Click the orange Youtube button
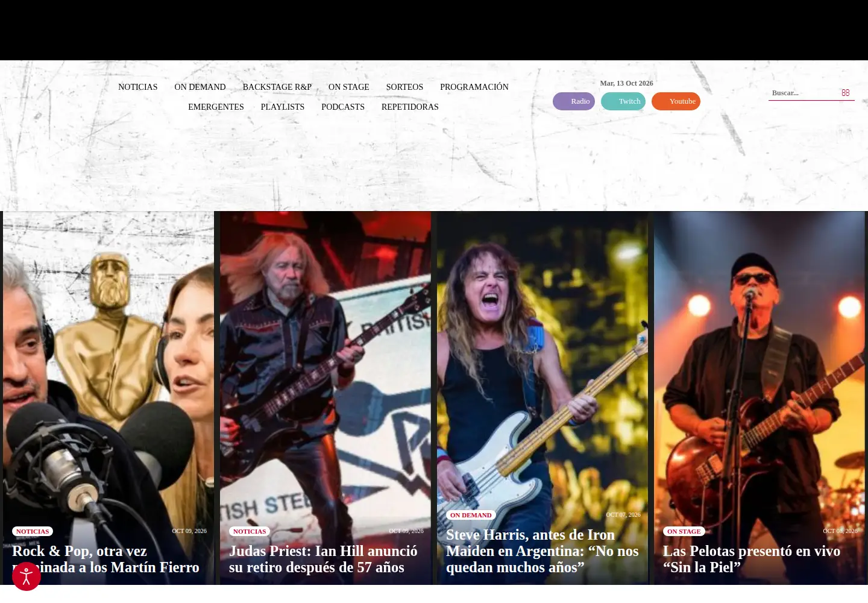This screenshot has width=868, height=603. click(x=676, y=101)
